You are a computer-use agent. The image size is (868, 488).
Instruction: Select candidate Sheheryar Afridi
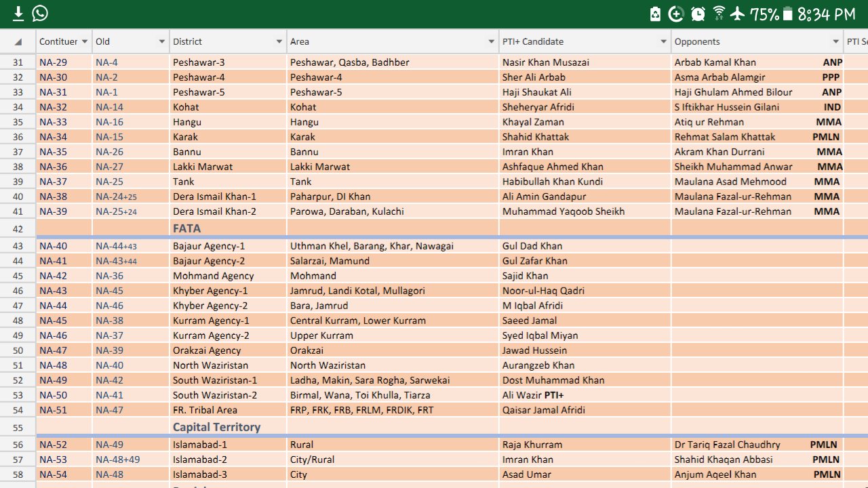tap(585, 107)
